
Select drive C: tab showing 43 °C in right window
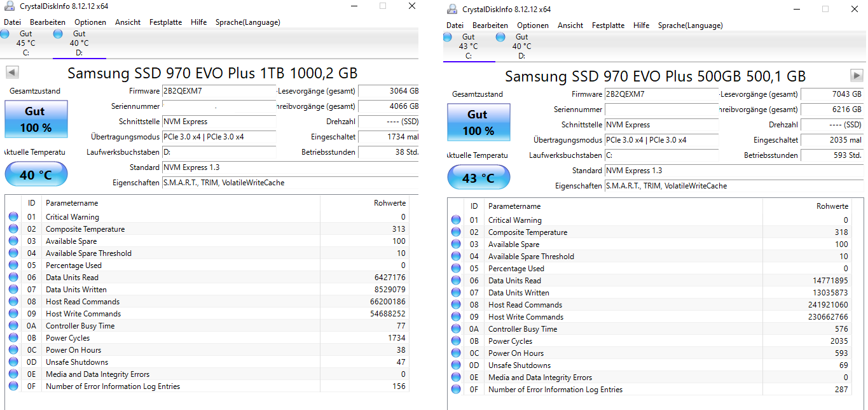pyautogui.click(x=469, y=46)
